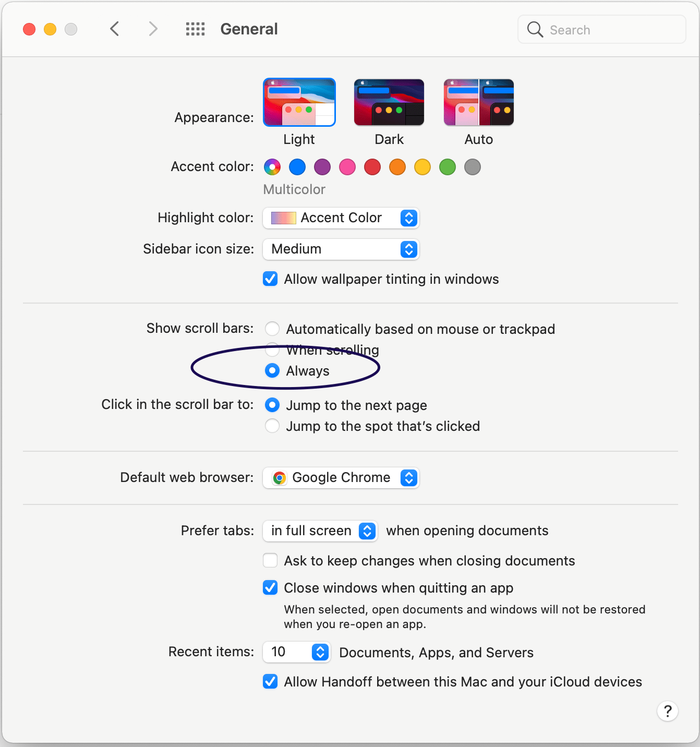Open the Highlight color dropdown
700x747 pixels.
(341, 218)
